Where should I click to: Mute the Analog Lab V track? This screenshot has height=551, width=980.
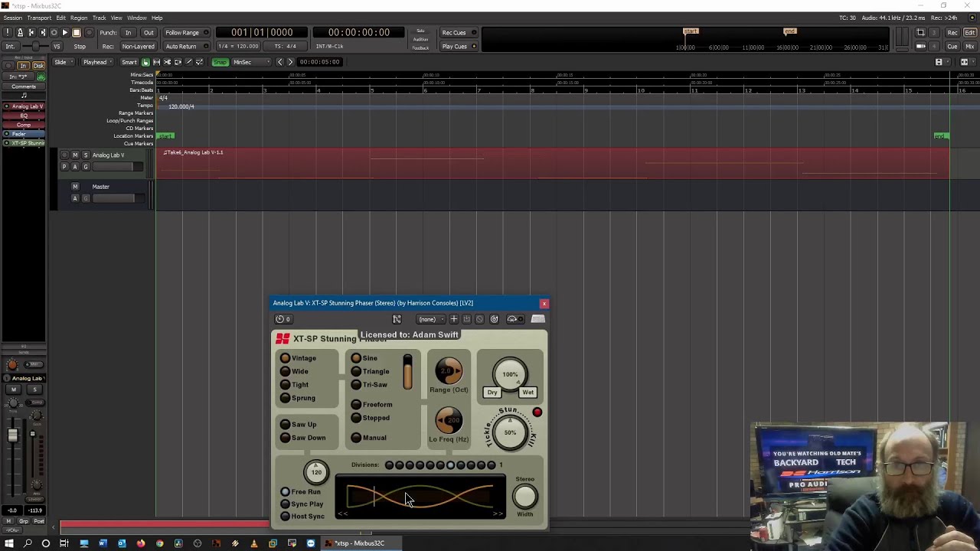click(x=75, y=155)
